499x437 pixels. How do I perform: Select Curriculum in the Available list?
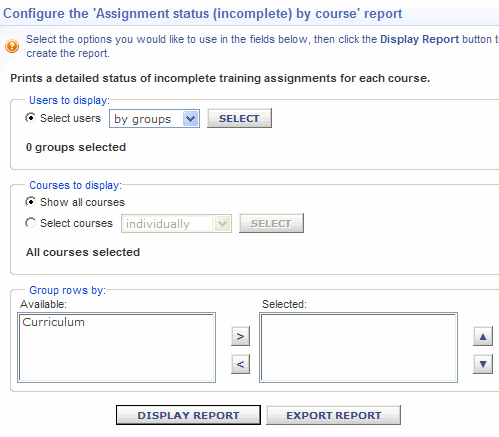tap(53, 322)
